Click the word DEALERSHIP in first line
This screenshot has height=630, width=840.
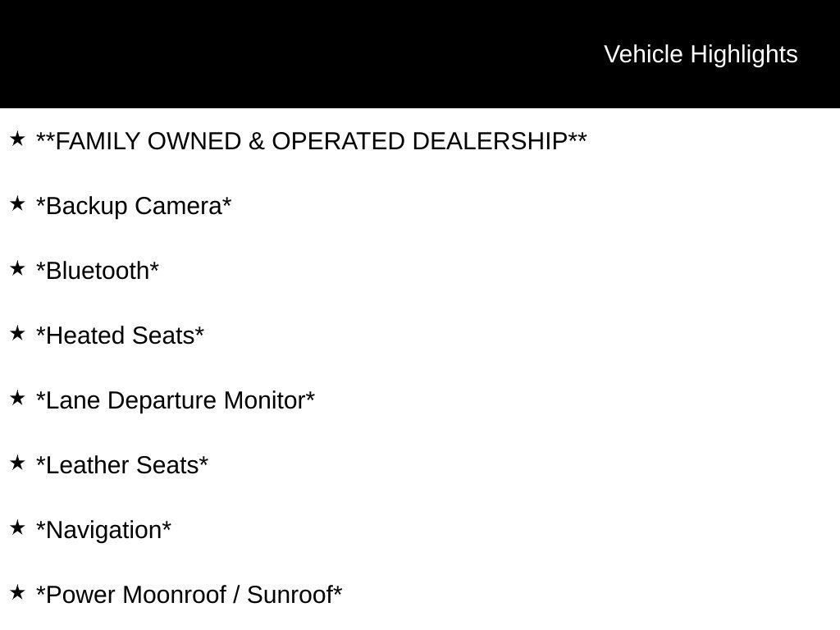click(490, 141)
